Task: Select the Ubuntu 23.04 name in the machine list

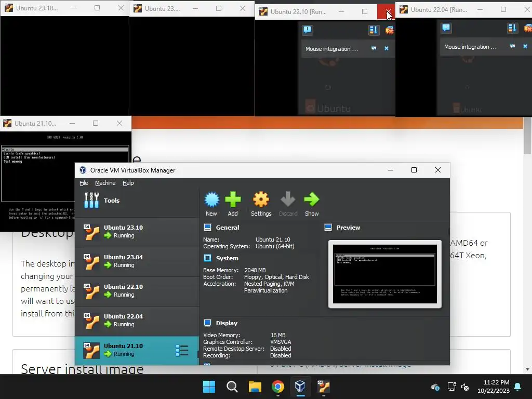Action: pos(123,257)
